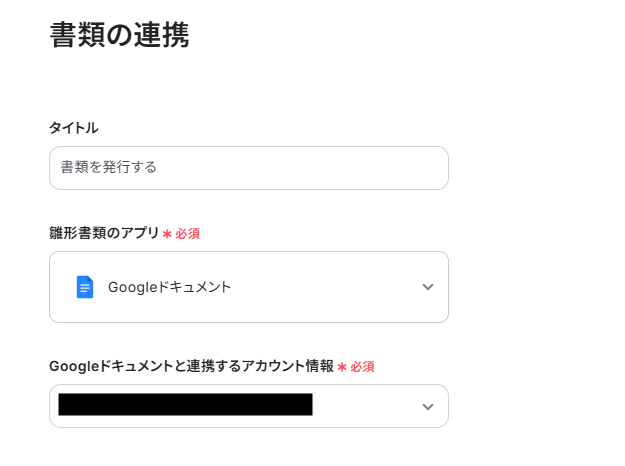Click red asterisk next to 雛形書類のアプリ
Image resolution: width=625 pixels, height=466 pixels.
[167, 234]
